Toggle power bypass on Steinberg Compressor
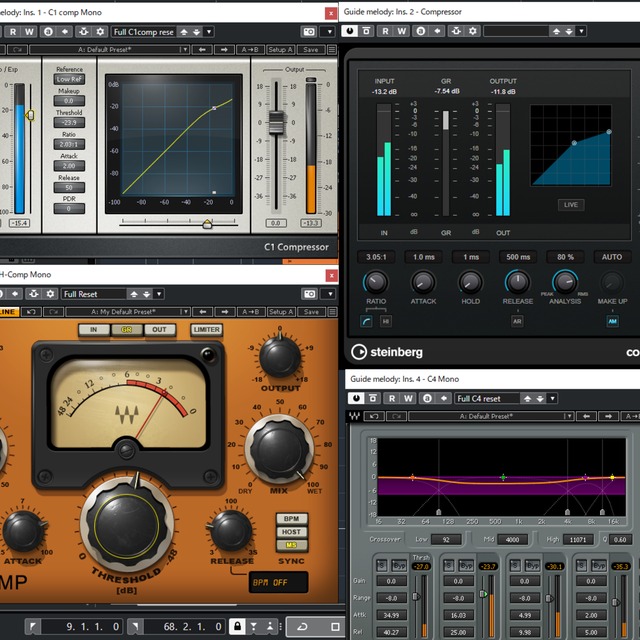 coord(351,31)
